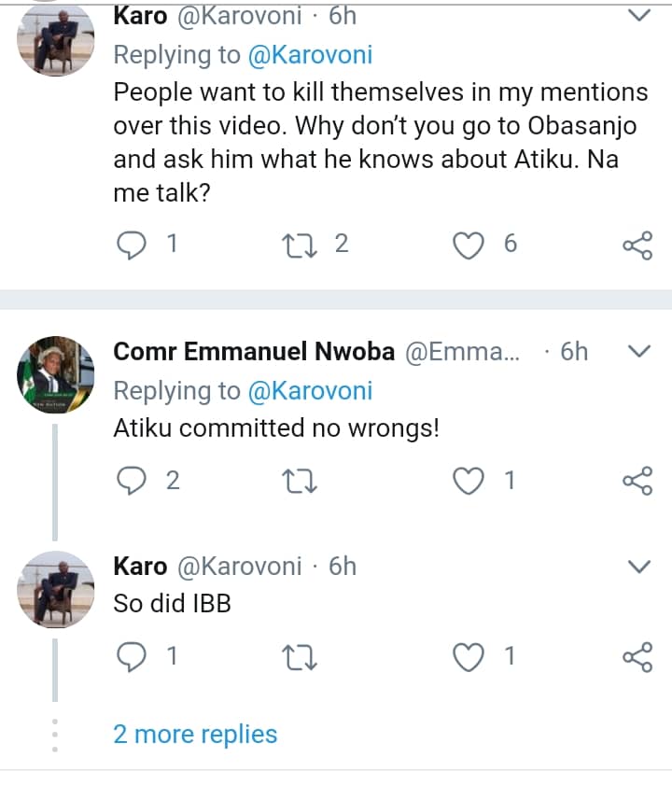The height and width of the screenshot is (785, 672).
Task: Reply to 'So did IBB' tweet
Action: [x=132, y=658]
